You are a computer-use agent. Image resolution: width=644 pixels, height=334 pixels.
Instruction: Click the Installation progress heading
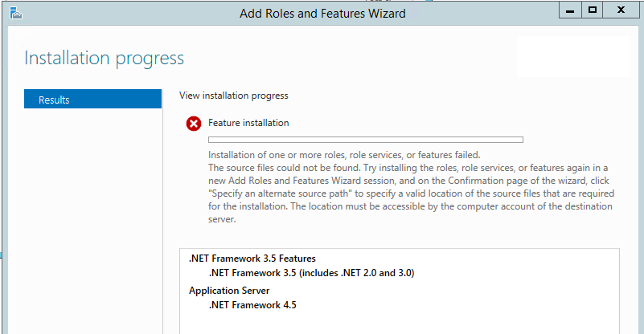[105, 58]
